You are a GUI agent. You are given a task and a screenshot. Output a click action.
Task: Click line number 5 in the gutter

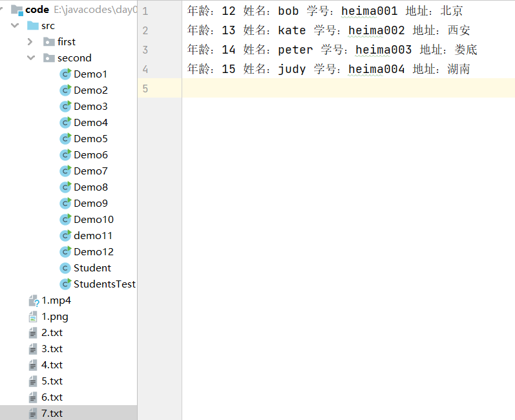pyautogui.click(x=145, y=89)
